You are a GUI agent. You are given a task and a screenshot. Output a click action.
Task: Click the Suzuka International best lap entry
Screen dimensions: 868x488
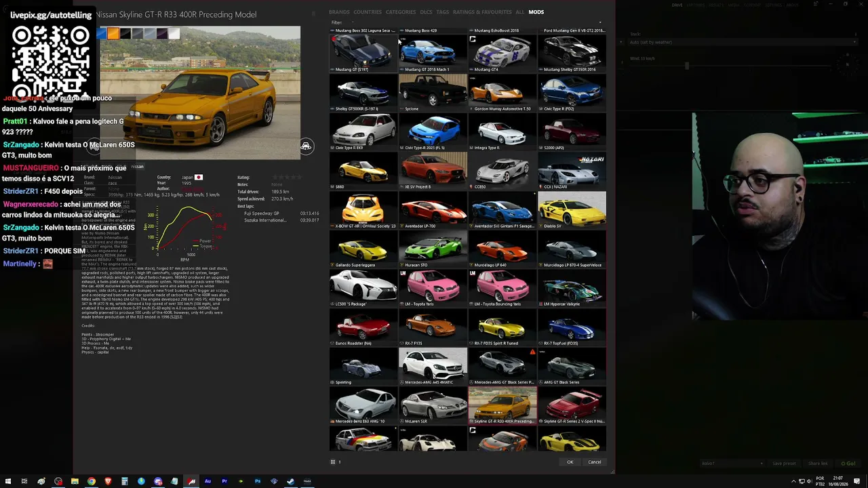[x=281, y=220]
